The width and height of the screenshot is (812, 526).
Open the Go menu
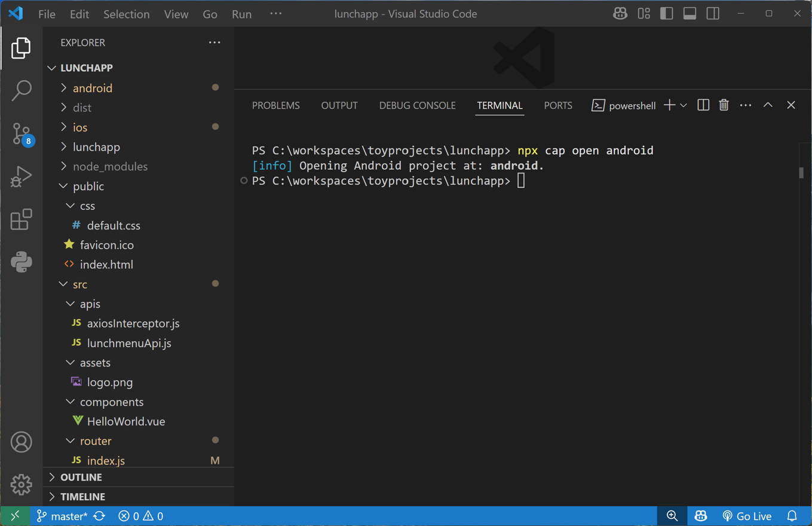pos(210,14)
